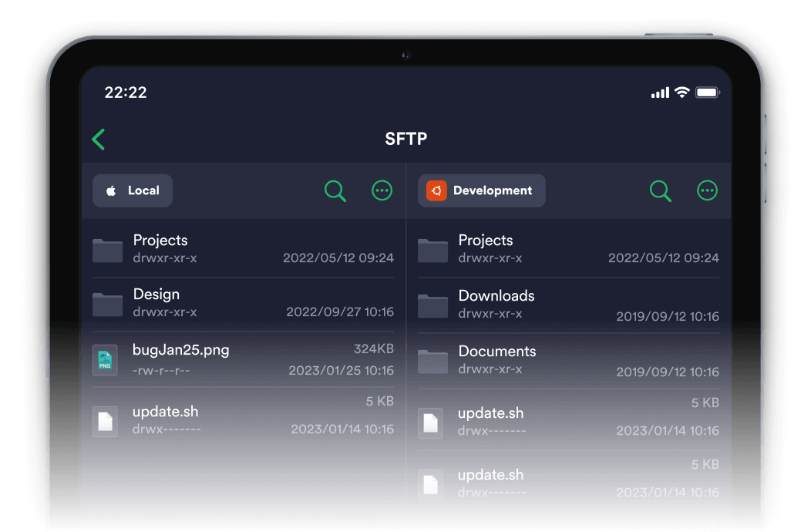Open search in the Local pane
The height and width of the screenshot is (532, 811).
(x=335, y=190)
